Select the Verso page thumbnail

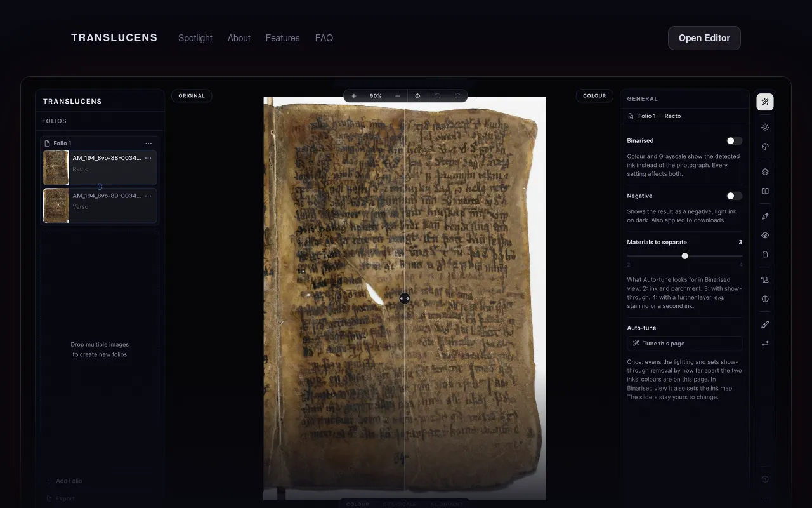(x=56, y=205)
